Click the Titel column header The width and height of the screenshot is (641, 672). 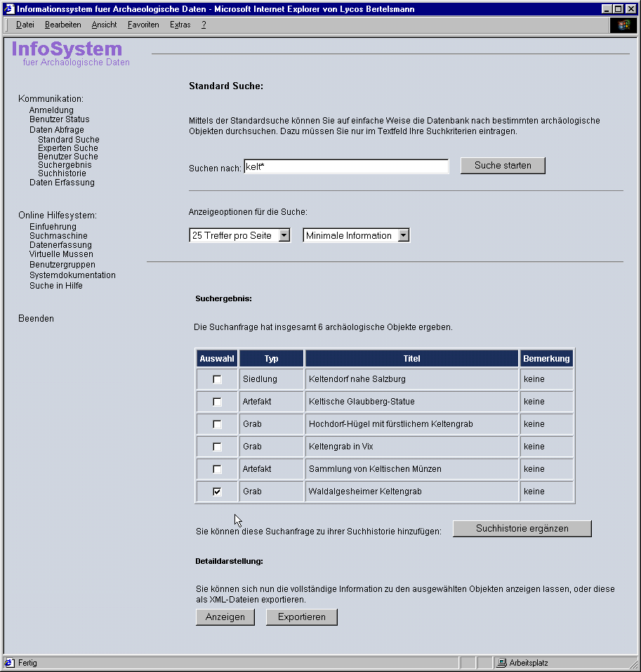coord(411,359)
